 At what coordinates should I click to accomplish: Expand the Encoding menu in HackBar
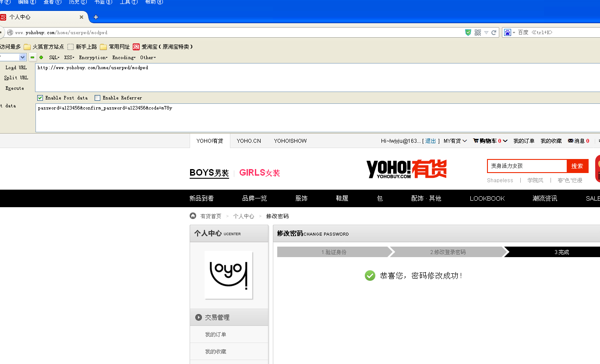pyautogui.click(x=124, y=57)
